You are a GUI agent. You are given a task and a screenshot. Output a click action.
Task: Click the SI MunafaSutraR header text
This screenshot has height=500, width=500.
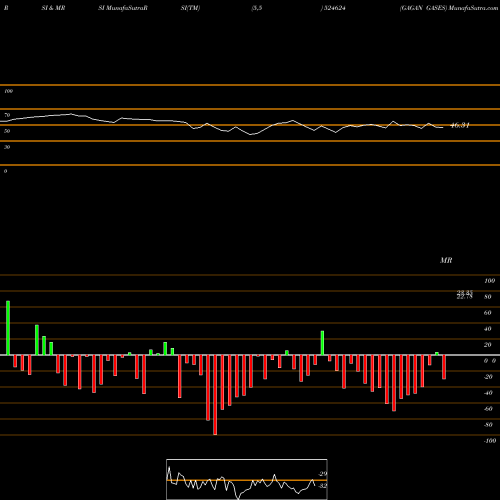(x=123, y=8)
